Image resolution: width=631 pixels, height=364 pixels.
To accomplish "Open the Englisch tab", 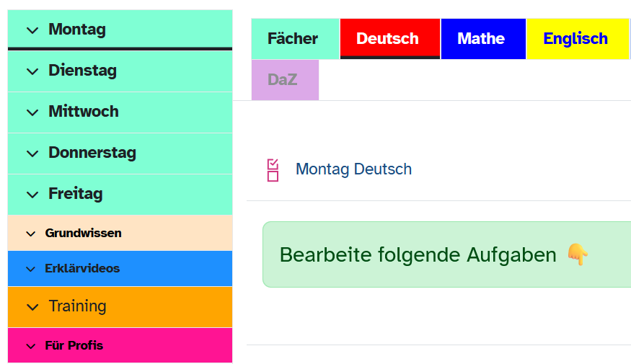I will 575,39.
